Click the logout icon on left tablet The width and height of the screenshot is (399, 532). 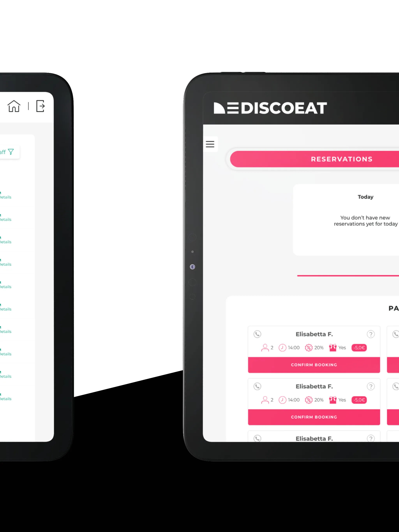pos(40,106)
